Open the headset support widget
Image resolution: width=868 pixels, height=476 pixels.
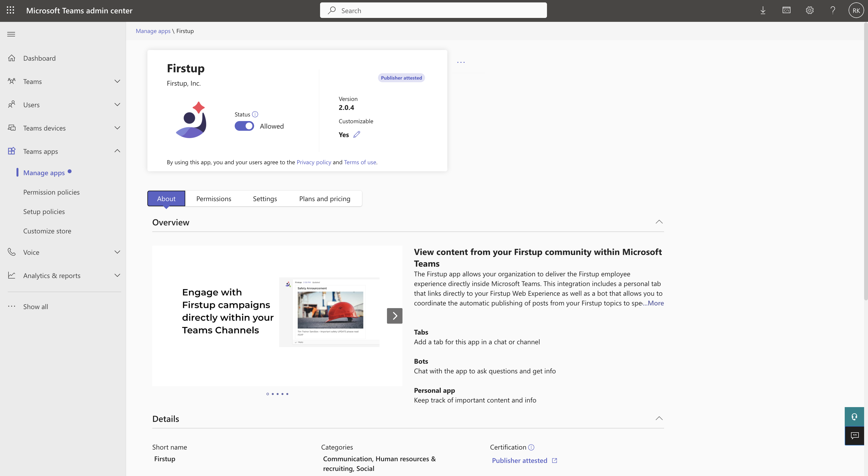click(x=854, y=417)
